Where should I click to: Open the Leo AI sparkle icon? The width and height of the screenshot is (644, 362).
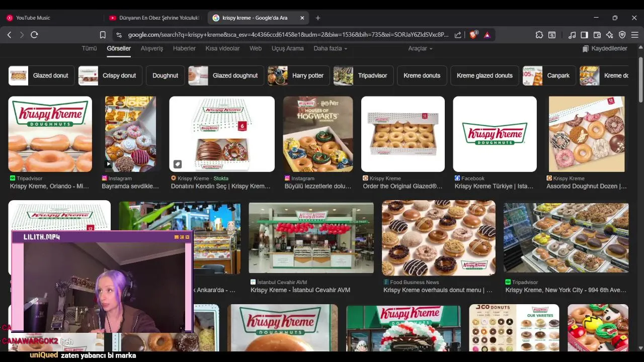point(610,35)
